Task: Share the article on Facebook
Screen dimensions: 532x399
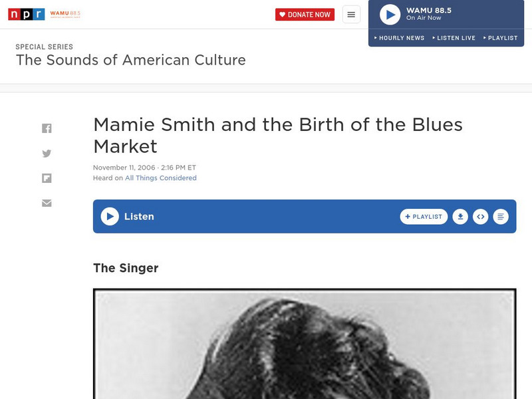Action: click(47, 126)
